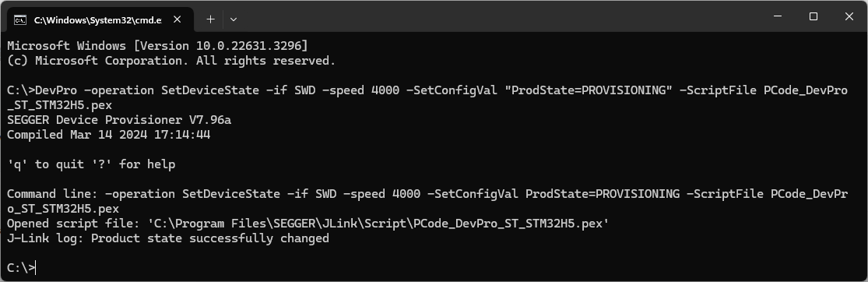Maximize the terminal window
Viewport: 868px width, 282px height.
pyautogui.click(x=814, y=17)
